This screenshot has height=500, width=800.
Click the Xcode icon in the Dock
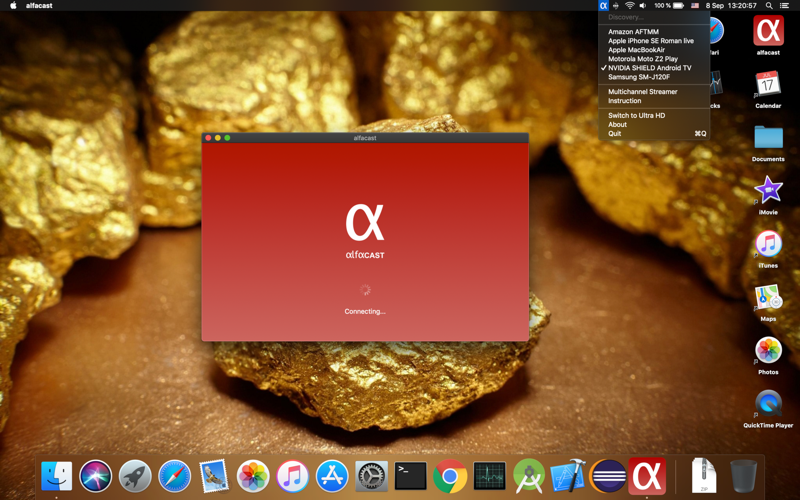568,476
